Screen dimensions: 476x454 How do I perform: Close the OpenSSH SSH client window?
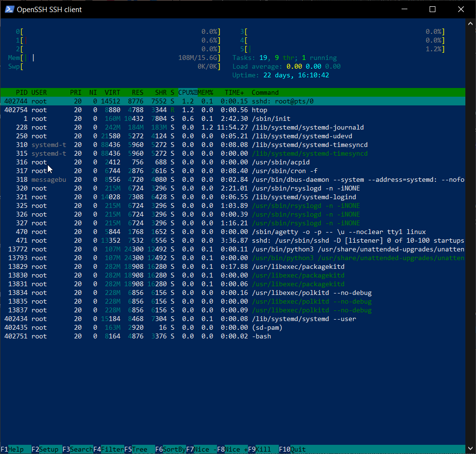pos(461,9)
